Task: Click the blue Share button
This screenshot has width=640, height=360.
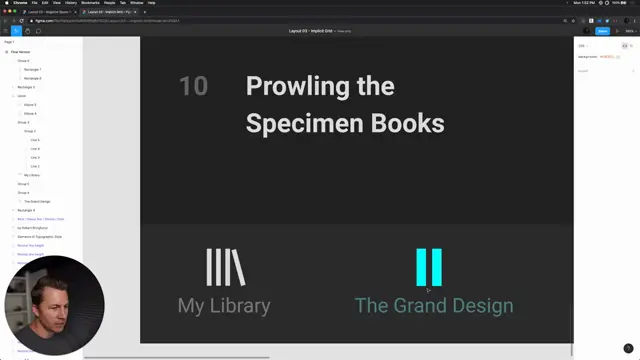Action: click(x=602, y=31)
